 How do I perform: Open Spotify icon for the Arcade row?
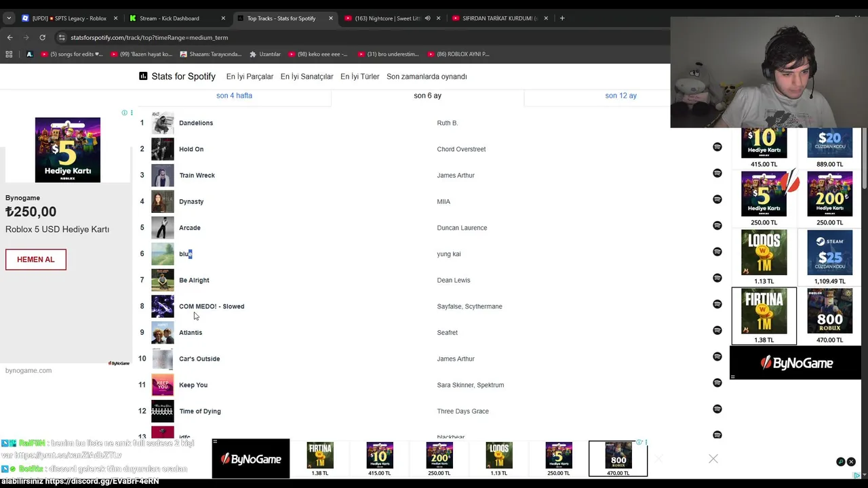click(717, 226)
